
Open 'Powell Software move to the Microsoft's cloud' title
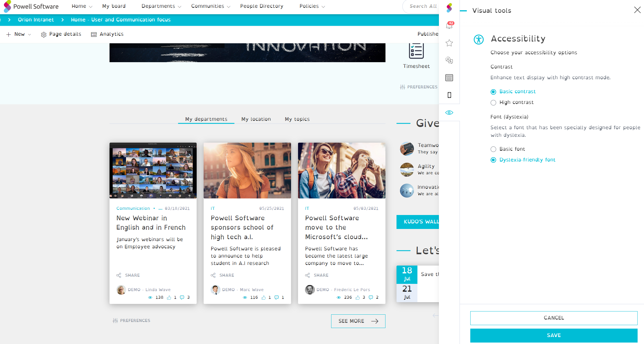(336, 227)
